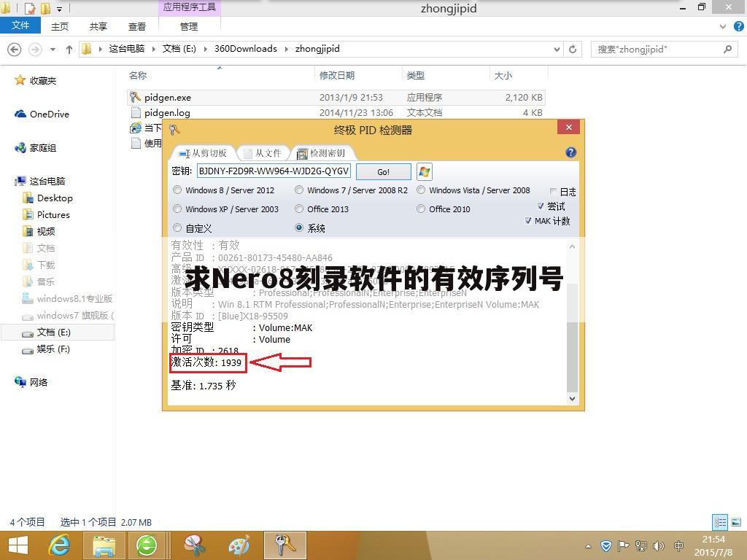The width and height of the screenshot is (747, 560).
Task: Open the 主页 Home ribbon tab
Action: pos(60,27)
